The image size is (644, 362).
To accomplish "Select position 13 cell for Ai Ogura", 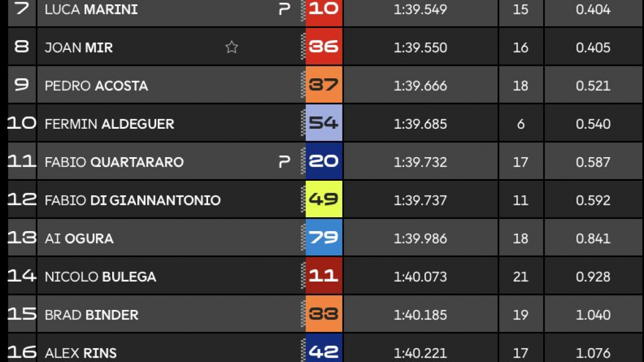I will coord(22,237).
